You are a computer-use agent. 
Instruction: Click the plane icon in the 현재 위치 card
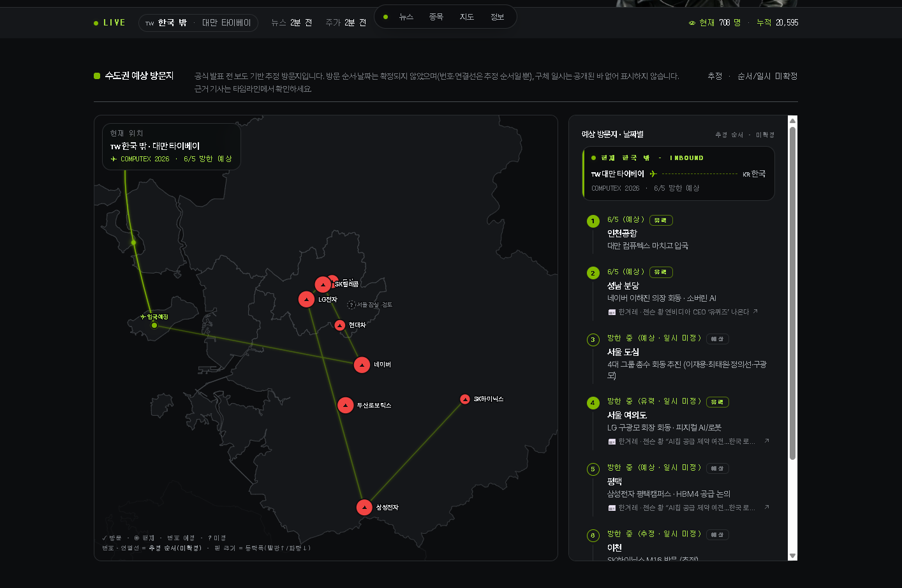tap(114, 159)
